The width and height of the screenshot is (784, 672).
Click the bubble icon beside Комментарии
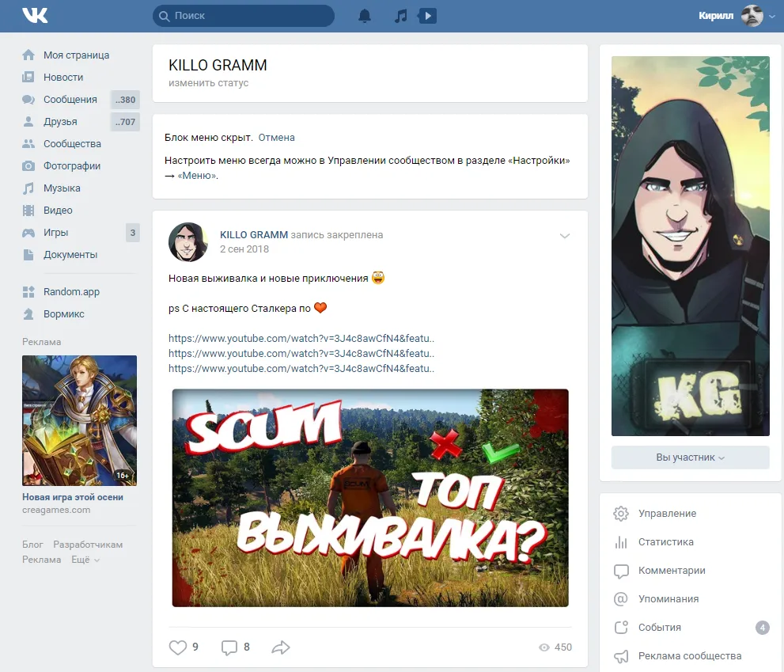click(x=621, y=571)
